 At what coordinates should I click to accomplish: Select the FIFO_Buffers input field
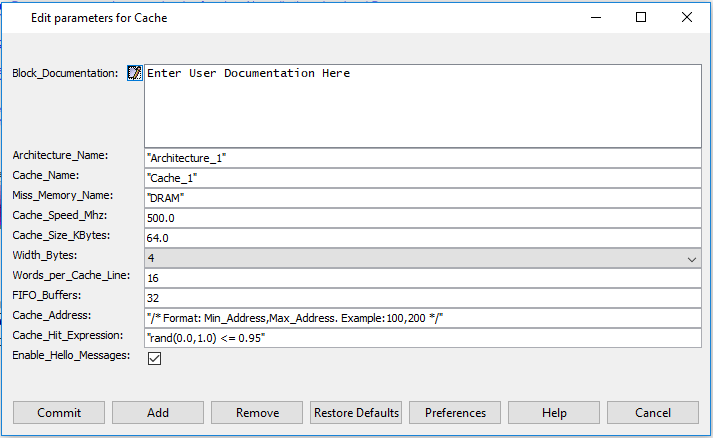point(422,298)
